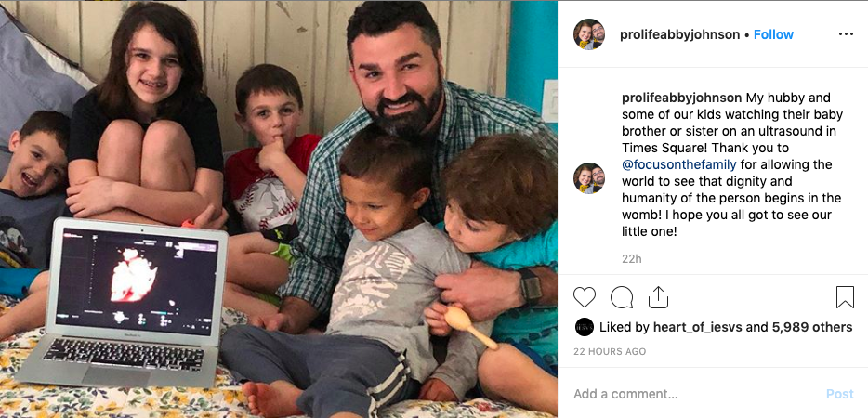Follow the prolifeabbyjohnson account

(x=773, y=34)
